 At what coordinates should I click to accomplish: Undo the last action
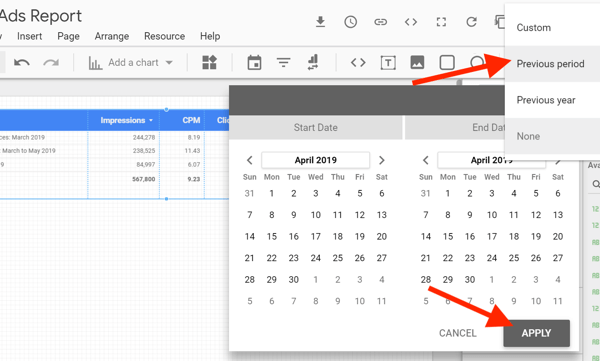click(21, 62)
